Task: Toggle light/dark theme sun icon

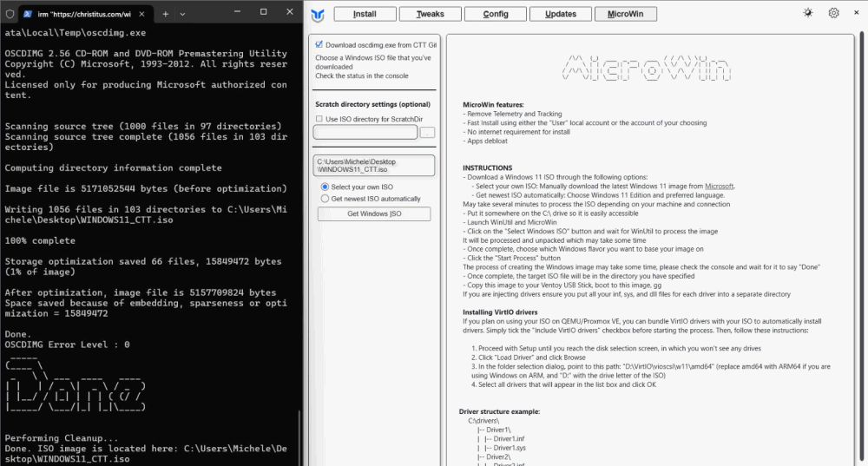Action: coord(807,13)
